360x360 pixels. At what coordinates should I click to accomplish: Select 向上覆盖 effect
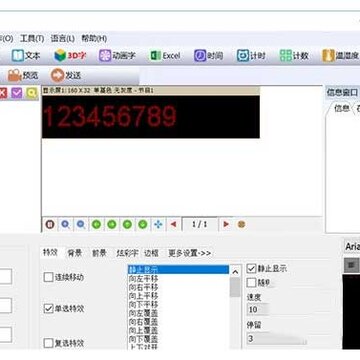pyautogui.click(x=179, y=330)
